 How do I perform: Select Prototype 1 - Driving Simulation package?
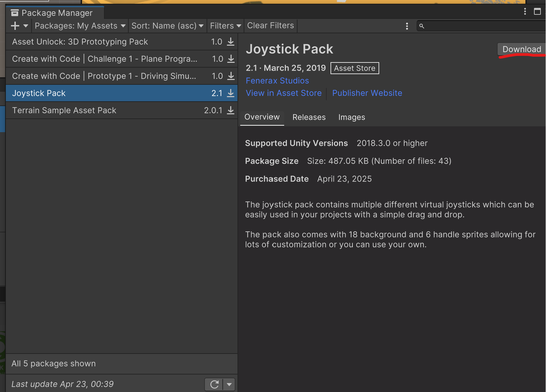(121, 76)
